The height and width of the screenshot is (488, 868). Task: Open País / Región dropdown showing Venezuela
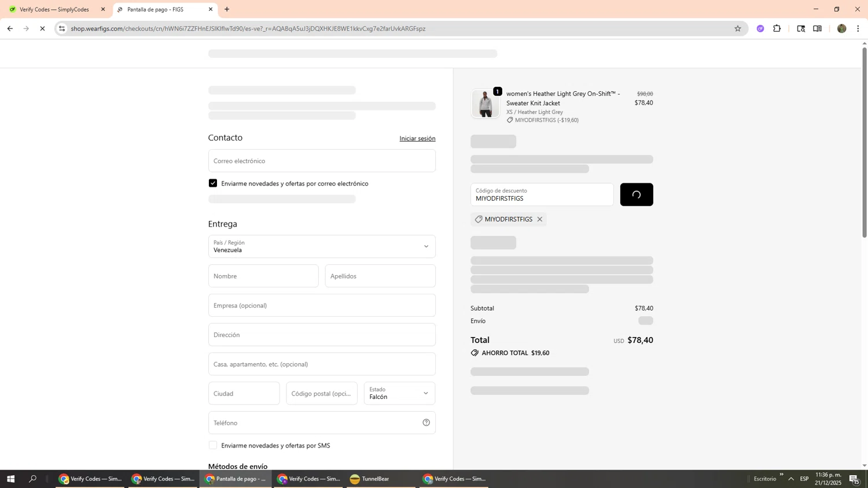point(322,246)
